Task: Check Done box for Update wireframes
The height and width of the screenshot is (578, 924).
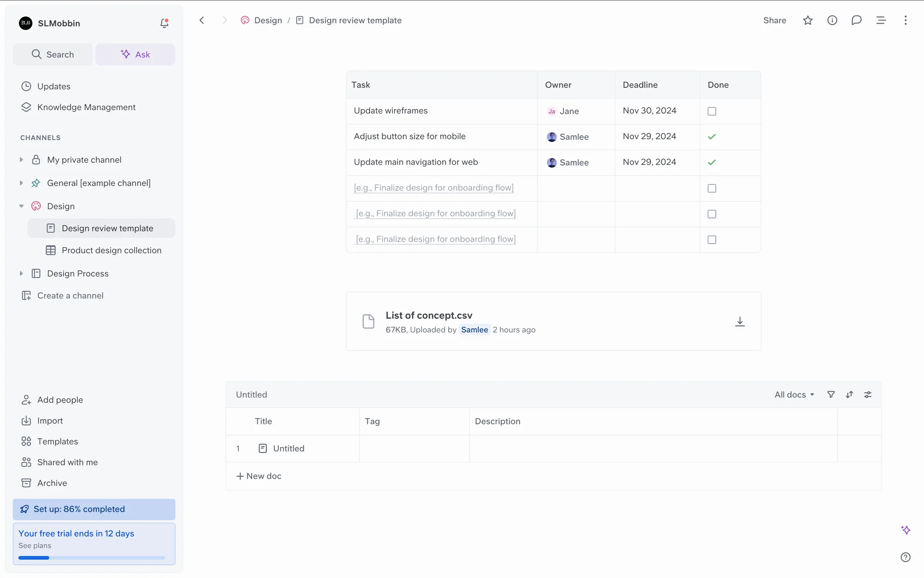Action: 712,111
